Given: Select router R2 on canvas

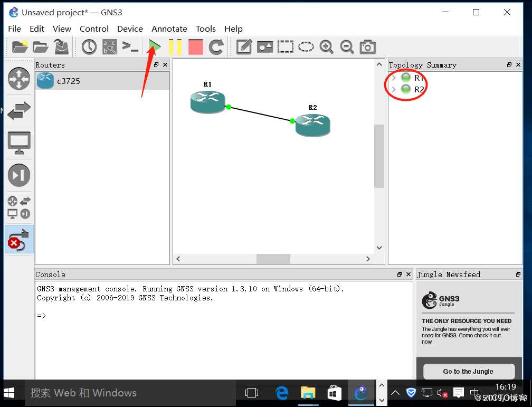Looking at the screenshot, I should 312,125.
